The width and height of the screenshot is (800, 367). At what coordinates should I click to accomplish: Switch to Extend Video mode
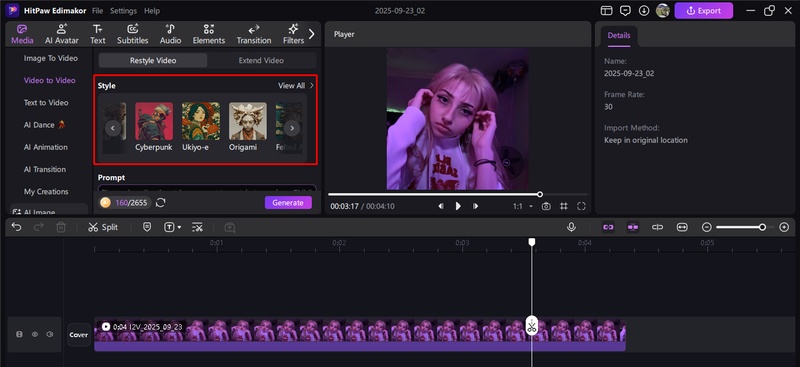tap(261, 60)
